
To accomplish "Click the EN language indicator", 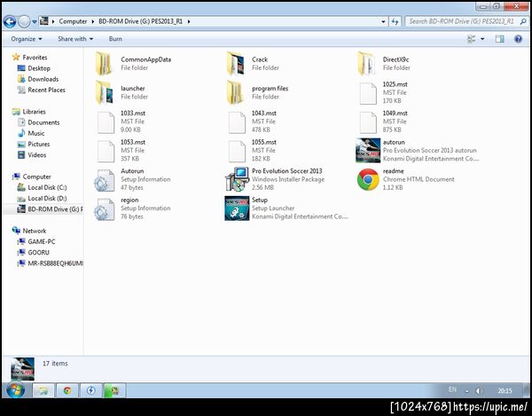I will point(452,390).
